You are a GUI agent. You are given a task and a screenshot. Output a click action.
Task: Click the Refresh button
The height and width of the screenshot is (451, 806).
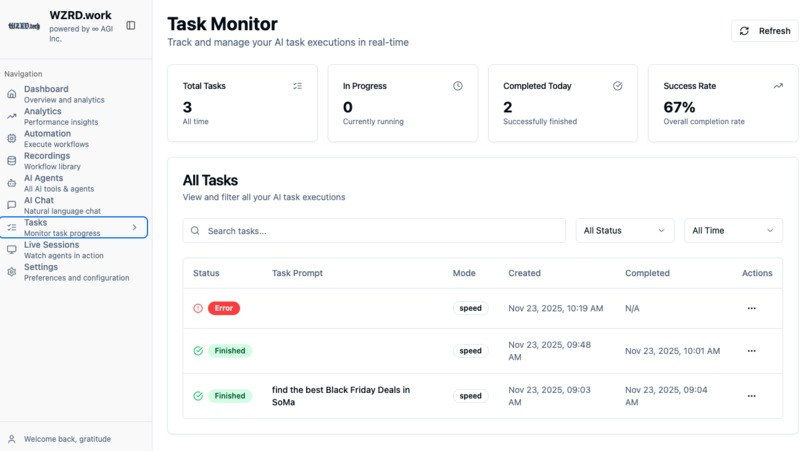pyautogui.click(x=764, y=31)
